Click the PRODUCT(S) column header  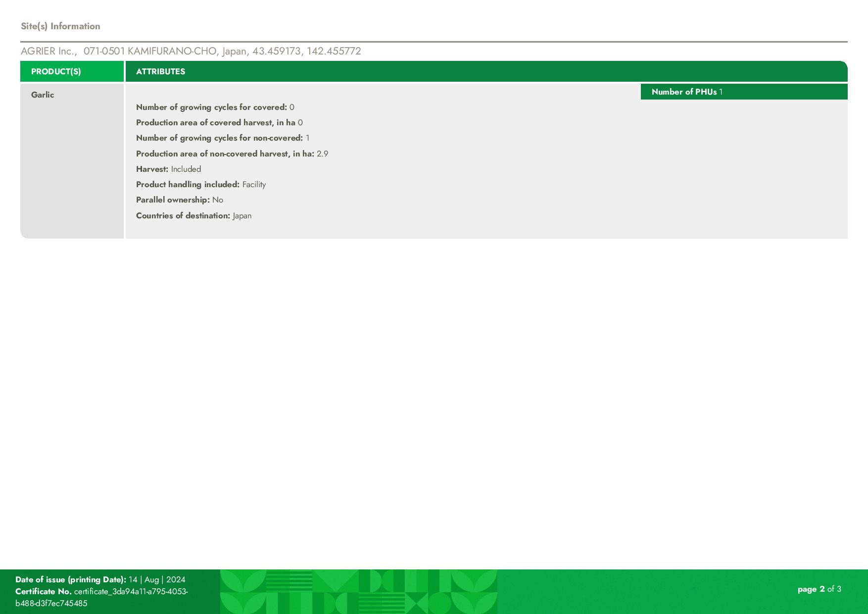click(72, 71)
